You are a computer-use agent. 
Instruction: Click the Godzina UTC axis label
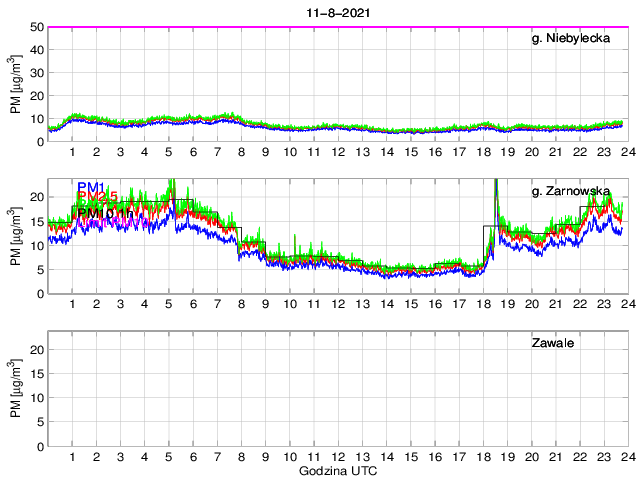[x=337, y=470]
